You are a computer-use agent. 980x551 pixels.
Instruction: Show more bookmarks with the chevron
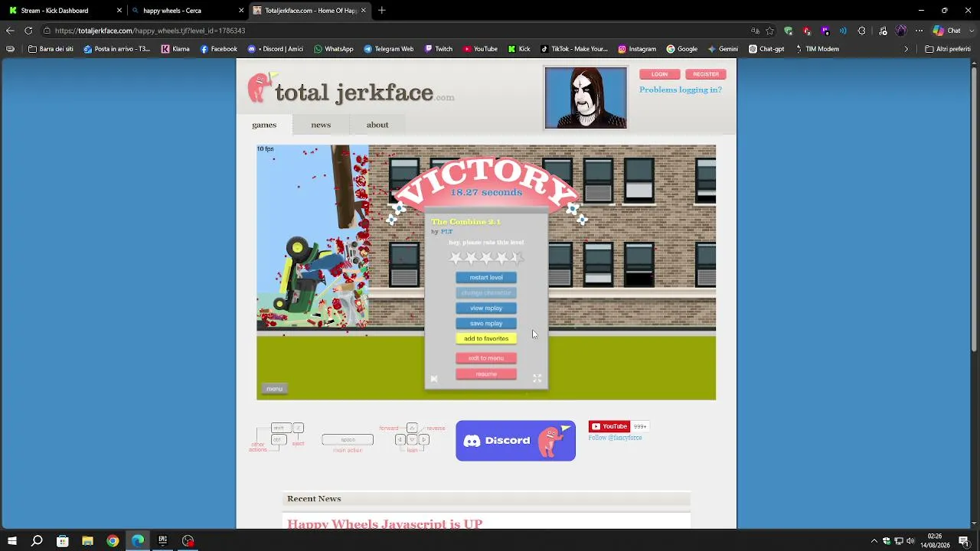coord(906,49)
